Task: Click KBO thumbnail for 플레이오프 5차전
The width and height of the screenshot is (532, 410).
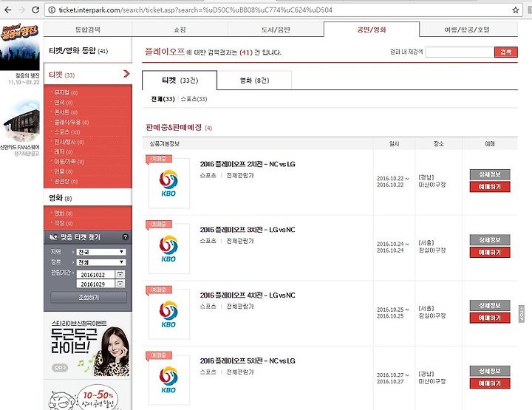Action: click(x=169, y=380)
